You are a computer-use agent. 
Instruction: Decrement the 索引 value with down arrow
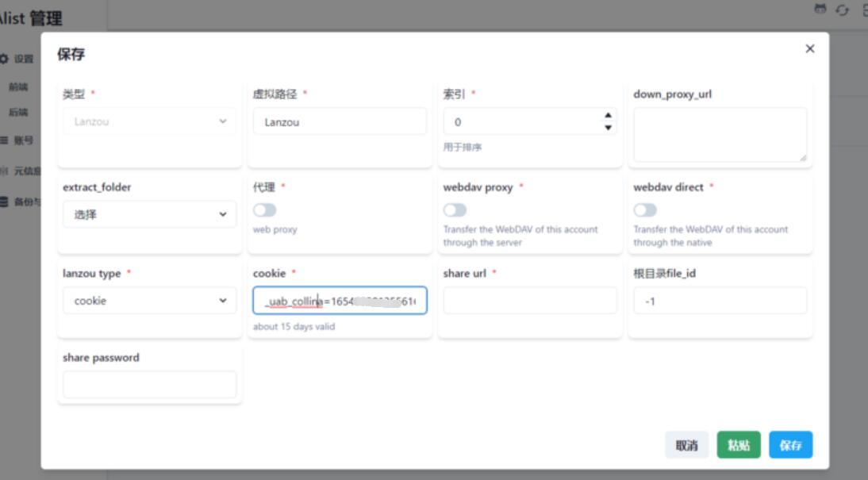tap(608, 128)
